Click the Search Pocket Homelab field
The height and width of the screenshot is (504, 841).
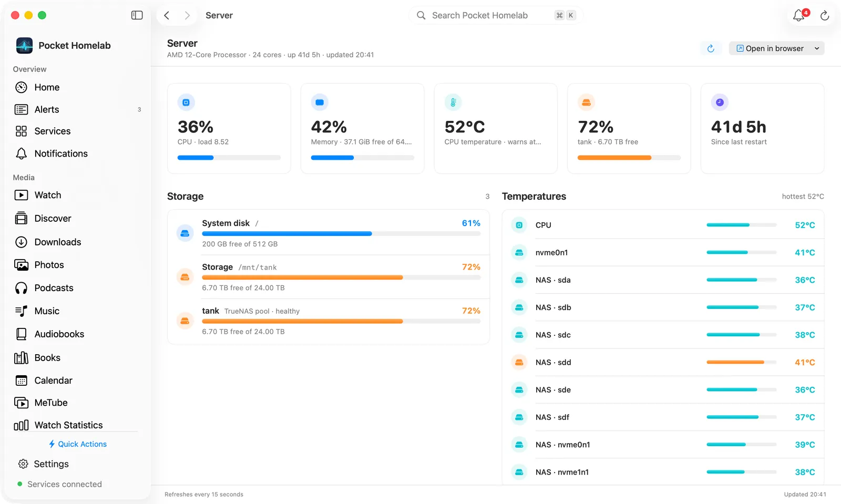click(x=496, y=15)
